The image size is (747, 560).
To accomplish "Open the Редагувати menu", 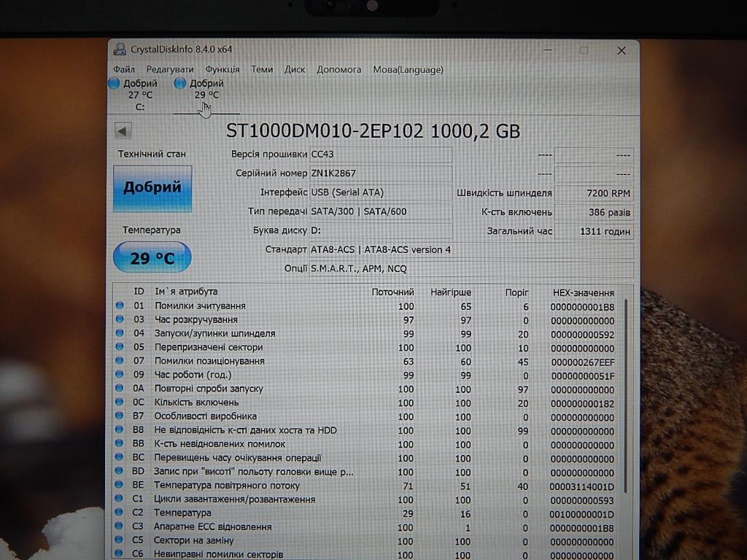I will (169, 70).
